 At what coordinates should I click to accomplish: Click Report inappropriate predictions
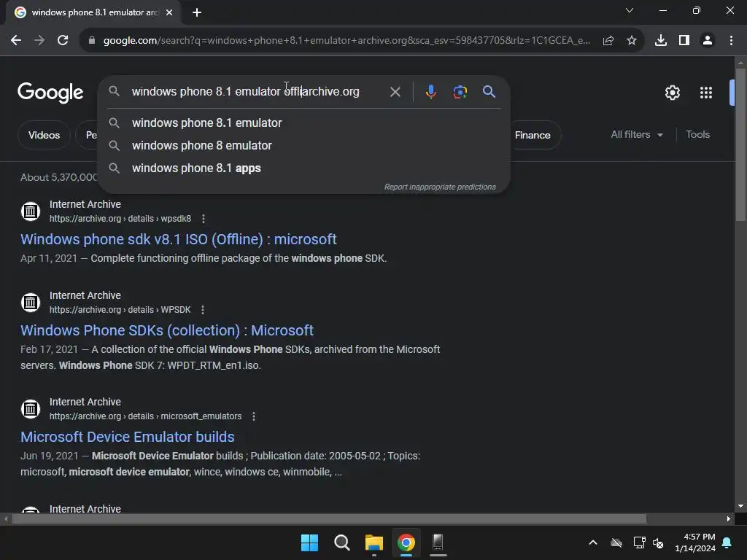pos(440,187)
